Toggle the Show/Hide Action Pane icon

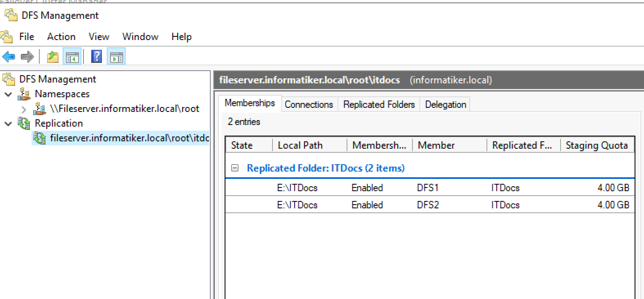tap(116, 56)
